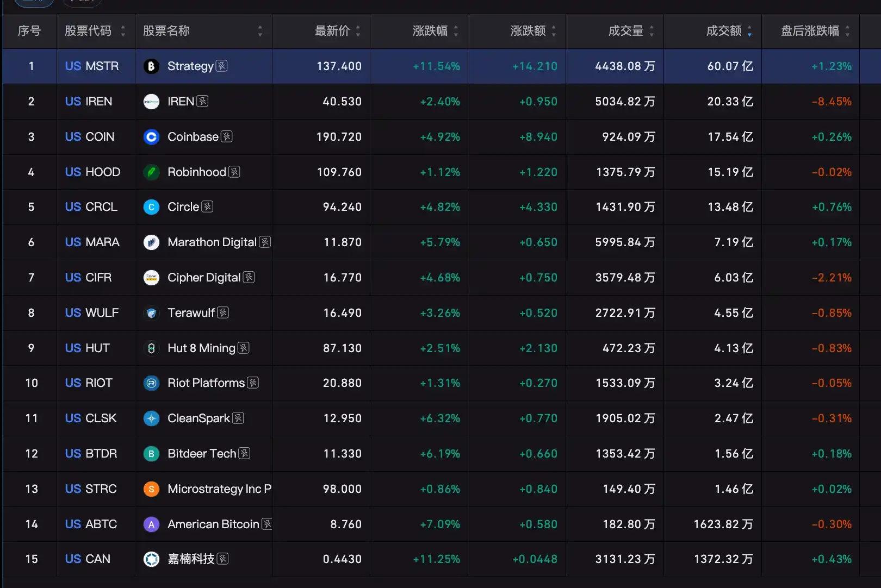Click the American Bitcoin logo icon

tap(151, 524)
